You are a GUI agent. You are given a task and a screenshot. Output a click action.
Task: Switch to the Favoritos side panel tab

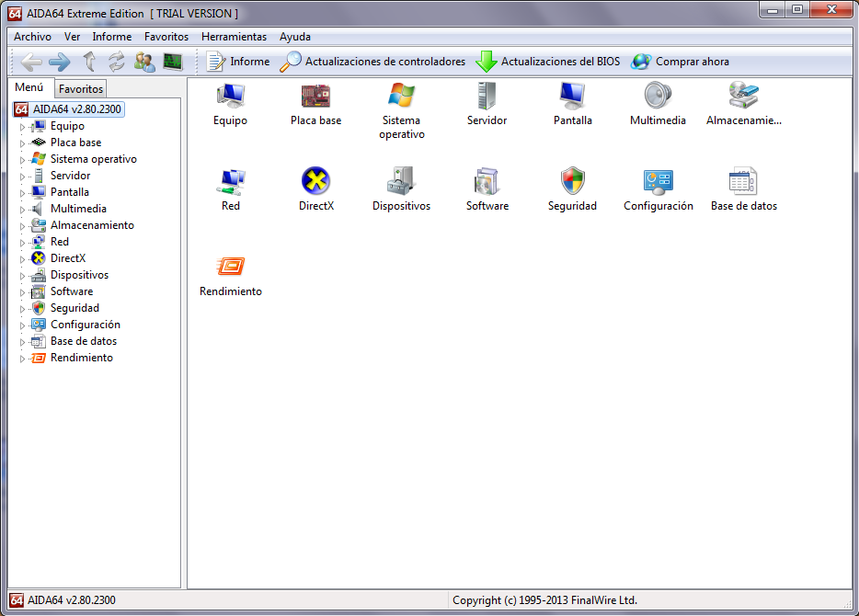click(x=81, y=88)
